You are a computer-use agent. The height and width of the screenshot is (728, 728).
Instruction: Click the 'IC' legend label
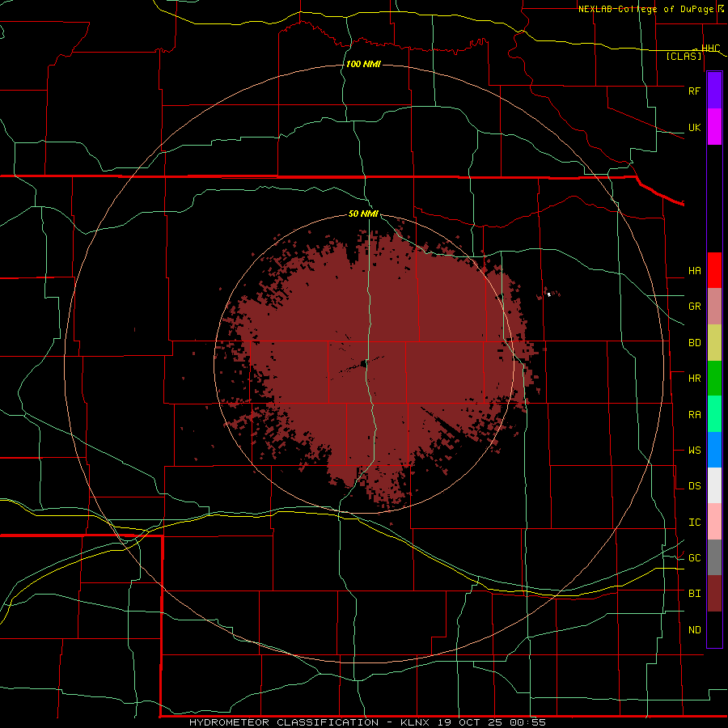click(694, 523)
